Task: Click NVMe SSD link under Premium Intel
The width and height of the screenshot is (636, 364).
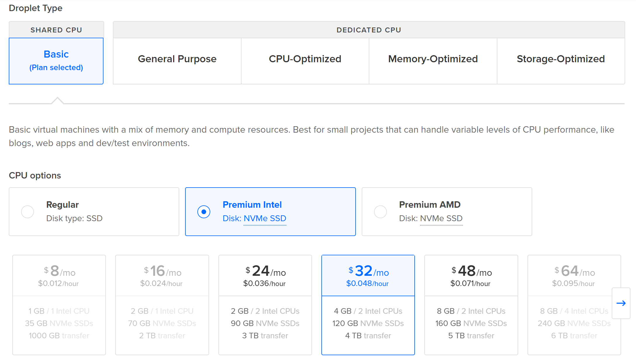Action: pyautogui.click(x=265, y=219)
